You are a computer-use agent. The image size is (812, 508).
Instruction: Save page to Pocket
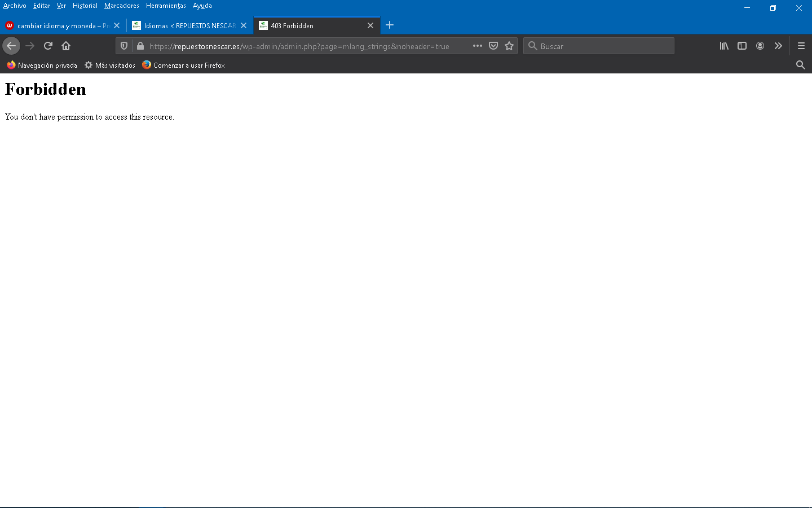pyautogui.click(x=493, y=46)
